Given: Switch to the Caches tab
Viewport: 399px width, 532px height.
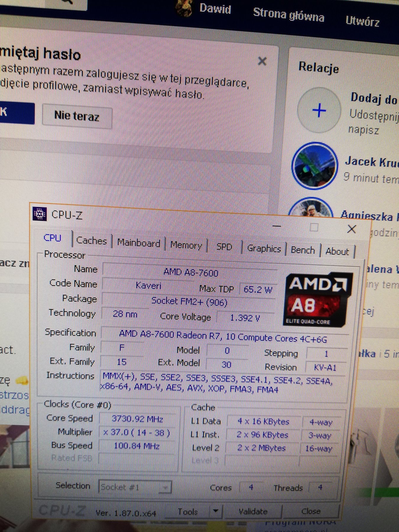Looking at the screenshot, I should click(91, 241).
